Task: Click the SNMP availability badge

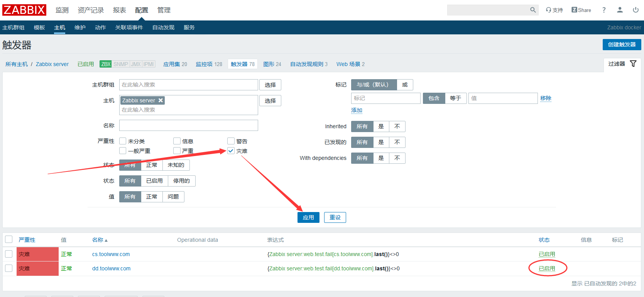Action: click(121, 64)
